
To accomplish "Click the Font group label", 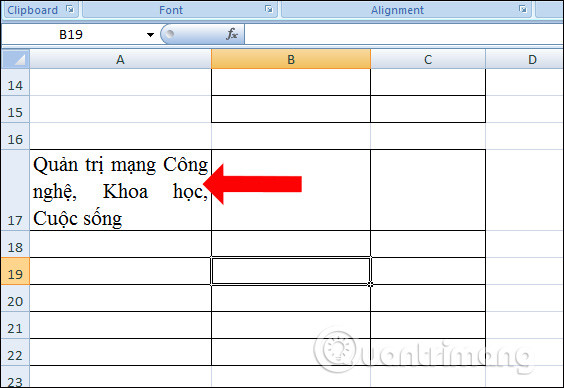I will click(x=171, y=10).
